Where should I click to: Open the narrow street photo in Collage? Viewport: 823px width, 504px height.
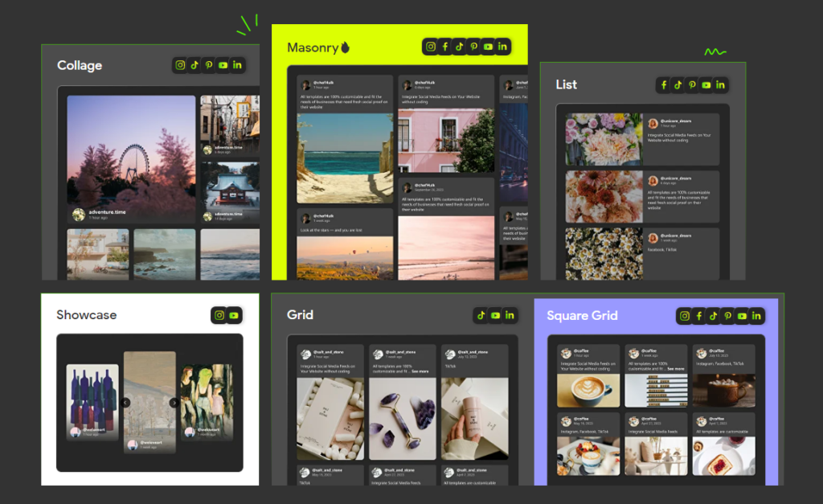[230, 125]
